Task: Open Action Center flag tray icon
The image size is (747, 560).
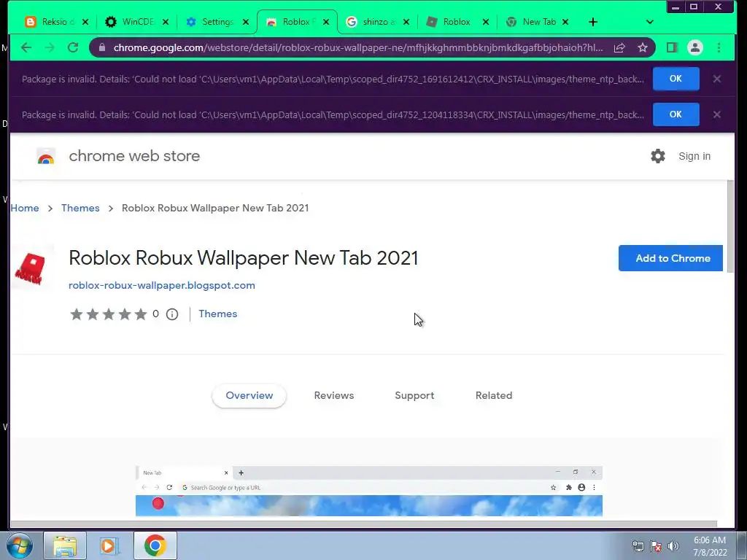Action: 656,546
